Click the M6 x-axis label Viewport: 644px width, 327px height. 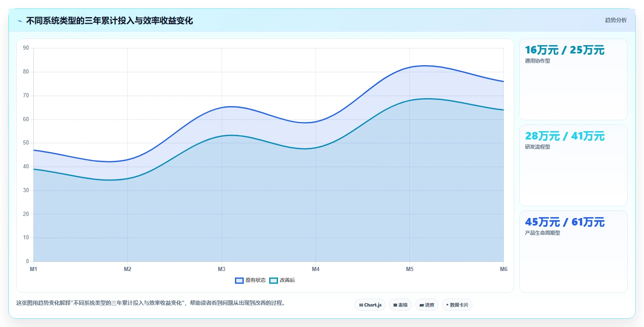pos(503,269)
